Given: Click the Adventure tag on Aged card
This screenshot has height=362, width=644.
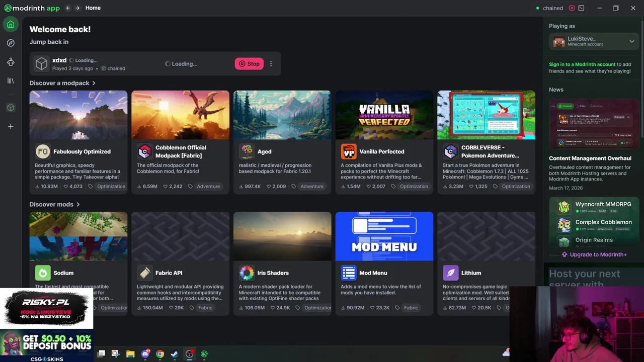Looking at the screenshot, I should point(312,187).
